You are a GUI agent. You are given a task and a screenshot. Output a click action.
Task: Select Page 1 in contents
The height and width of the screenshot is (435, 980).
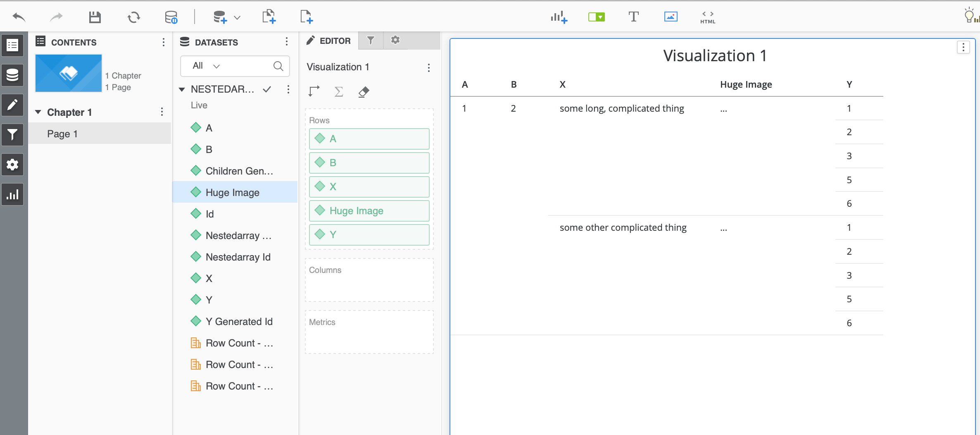click(100, 134)
